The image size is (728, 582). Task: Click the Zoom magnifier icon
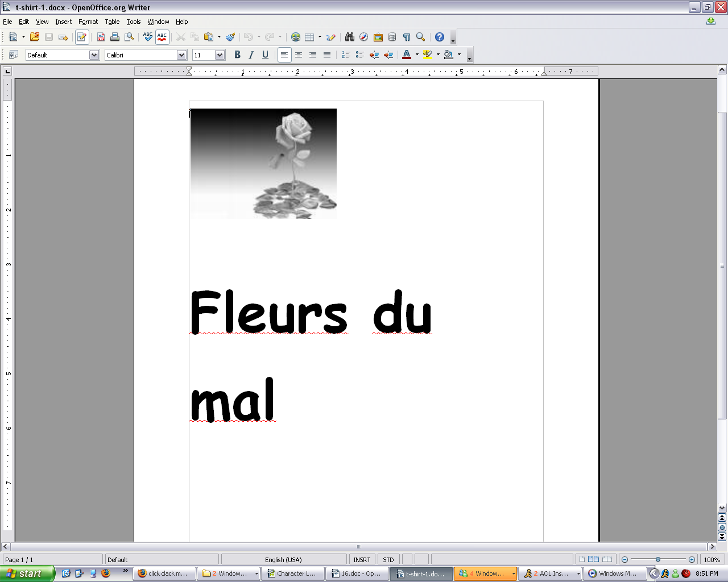[421, 37]
